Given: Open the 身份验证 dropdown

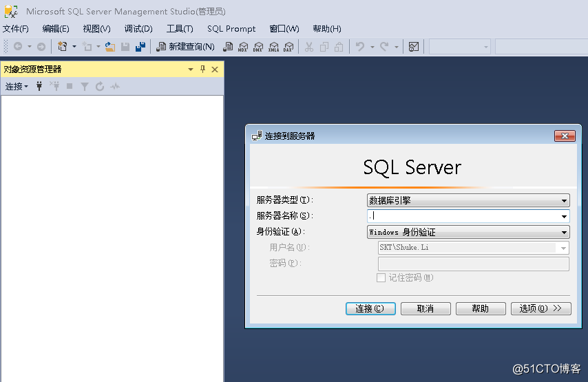Looking at the screenshot, I should (468, 232).
